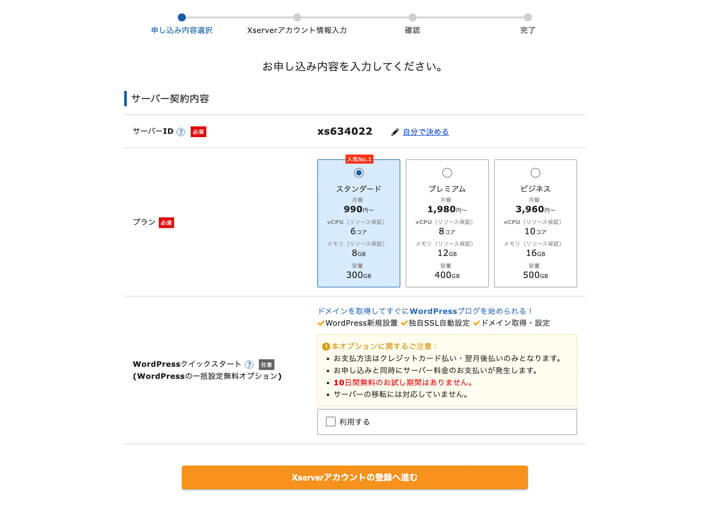Click the 16GB memory value

[x=535, y=253]
